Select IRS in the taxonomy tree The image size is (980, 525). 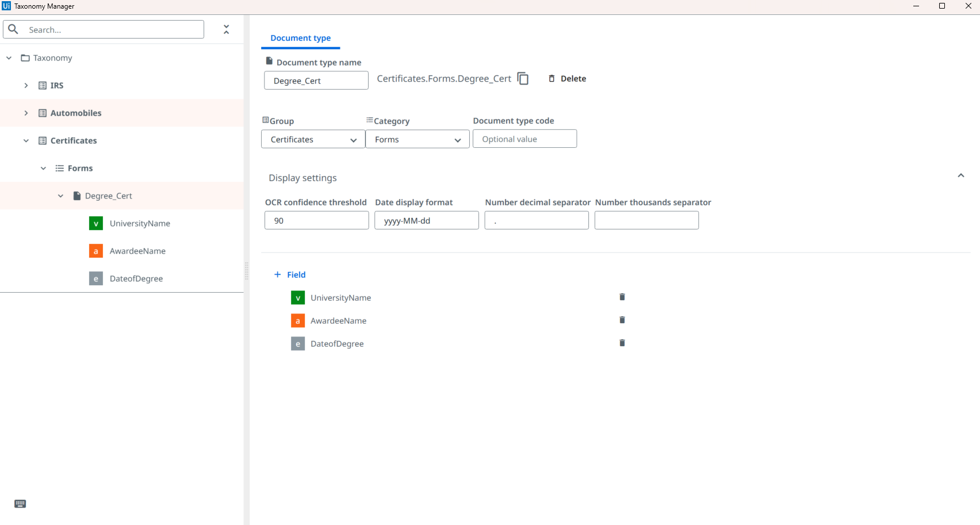click(57, 85)
